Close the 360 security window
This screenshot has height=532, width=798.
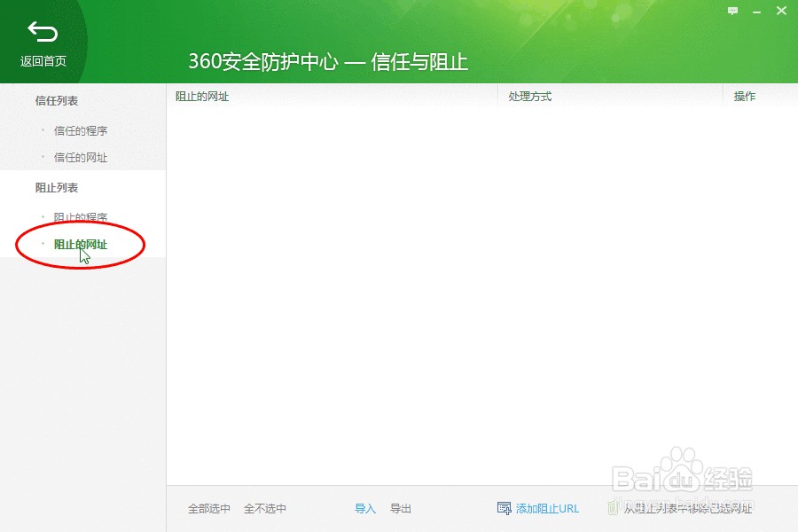point(782,11)
